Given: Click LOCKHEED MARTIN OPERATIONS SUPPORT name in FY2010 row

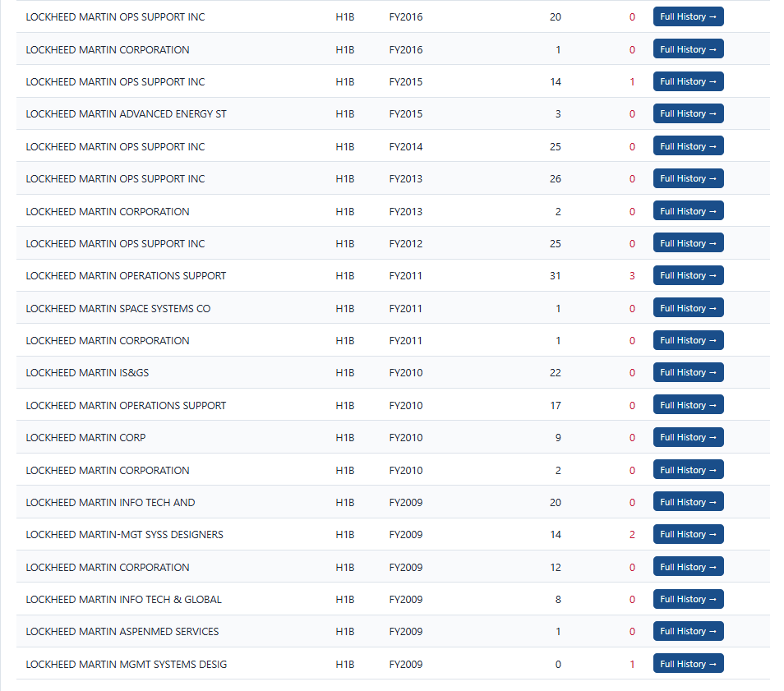Looking at the screenshot, I should [x=126, y=406].
